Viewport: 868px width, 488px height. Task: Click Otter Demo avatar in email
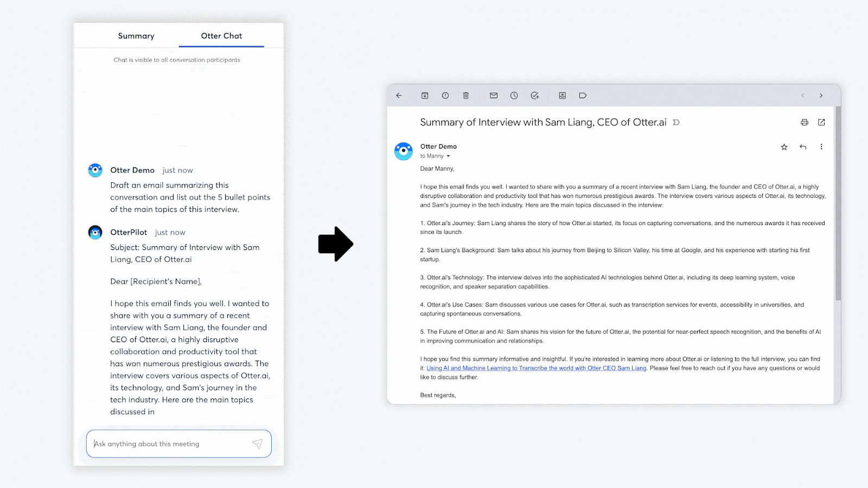point(404,151)
